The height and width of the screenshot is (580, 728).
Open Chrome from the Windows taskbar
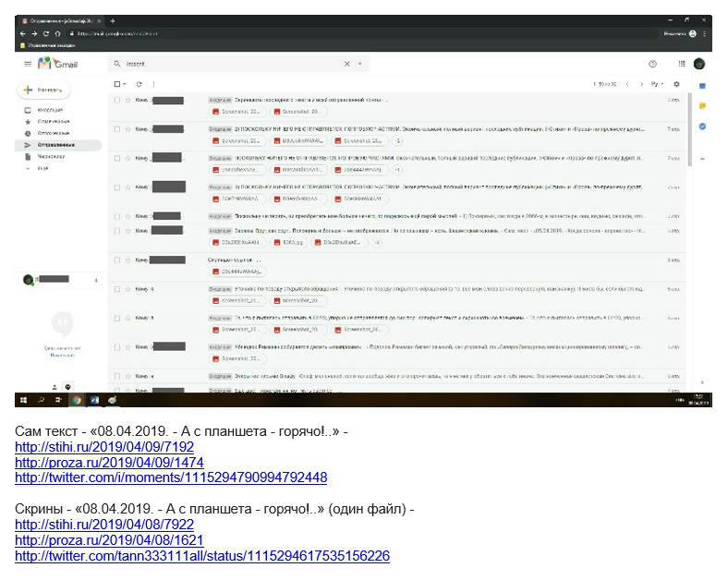click(x=77, y=400)
